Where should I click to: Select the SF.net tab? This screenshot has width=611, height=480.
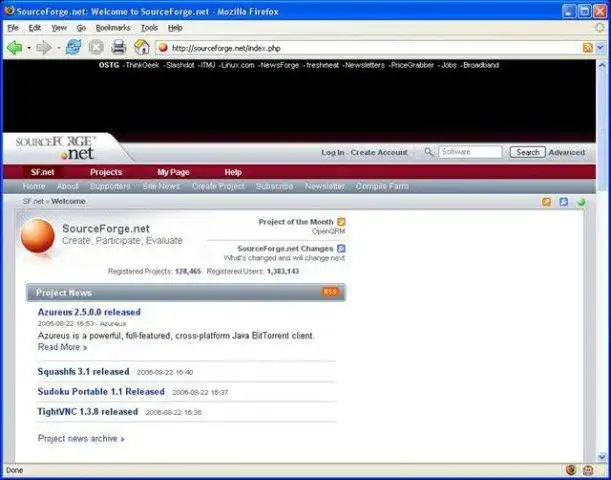42,172
